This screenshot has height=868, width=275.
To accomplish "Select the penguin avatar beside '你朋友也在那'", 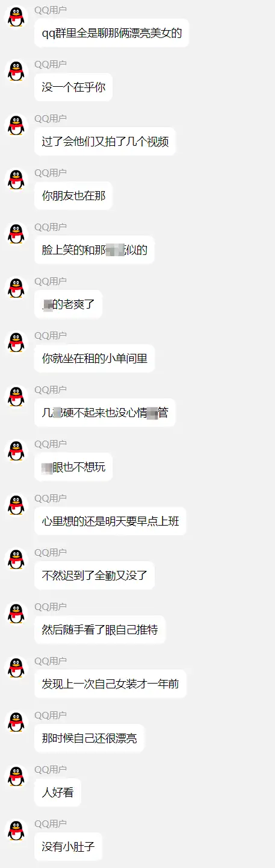I will tap(16, 180).
